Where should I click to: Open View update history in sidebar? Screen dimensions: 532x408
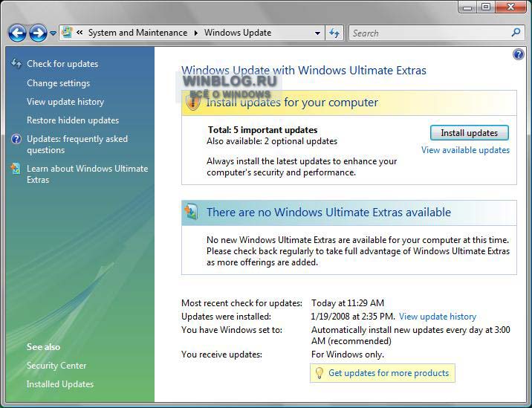pyautogui.click(x=65, y=102)
